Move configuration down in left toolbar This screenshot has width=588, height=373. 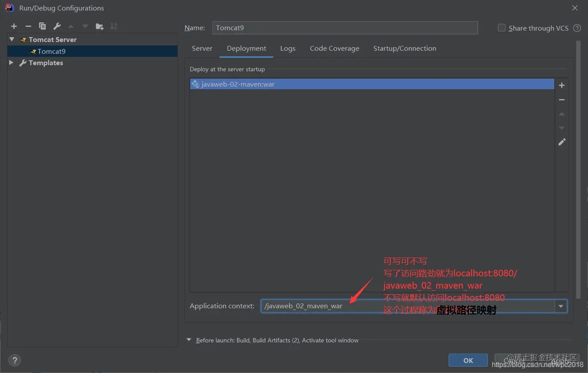(x=85, y=27)
